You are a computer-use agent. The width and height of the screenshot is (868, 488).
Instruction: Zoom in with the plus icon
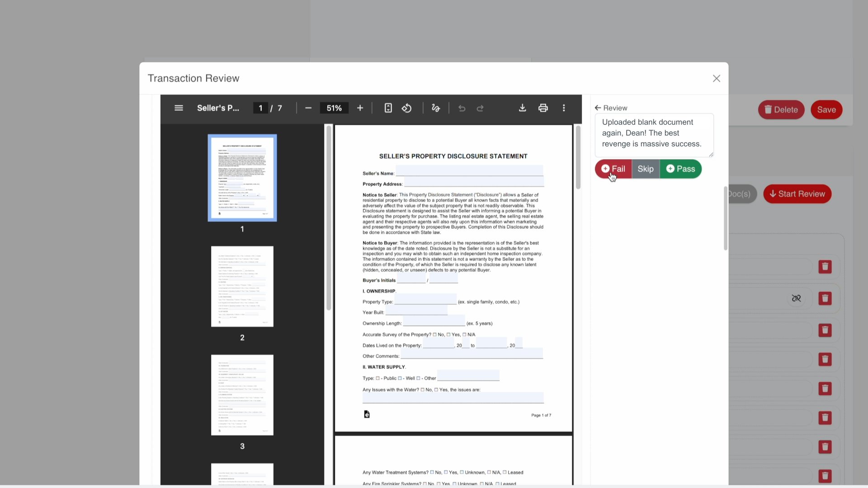pos(360,108)
